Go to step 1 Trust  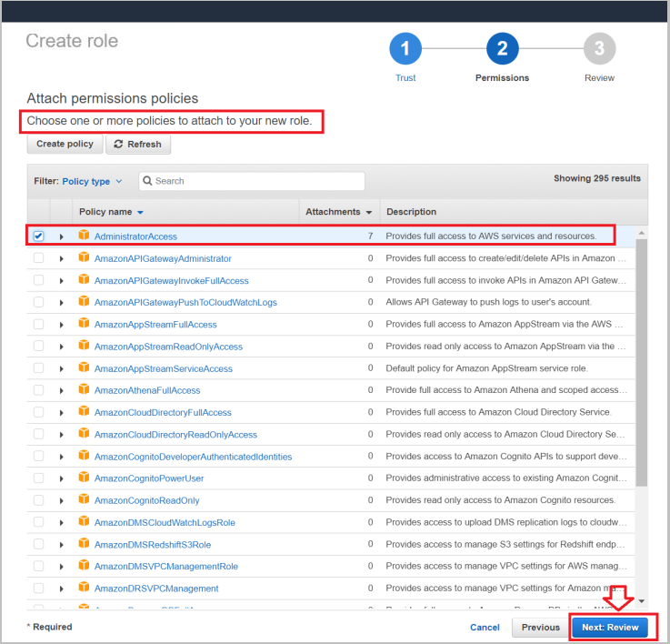pos(405,49)
